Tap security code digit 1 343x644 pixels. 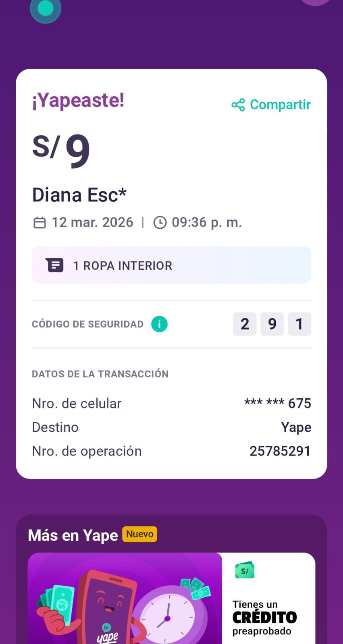pyautogui.click(x=299, y=324)
